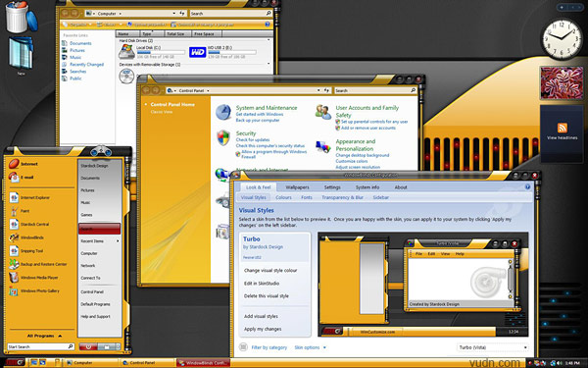Click Apply my changes
The height and width of the screenshot is (368, 588).
coord(263,329)
